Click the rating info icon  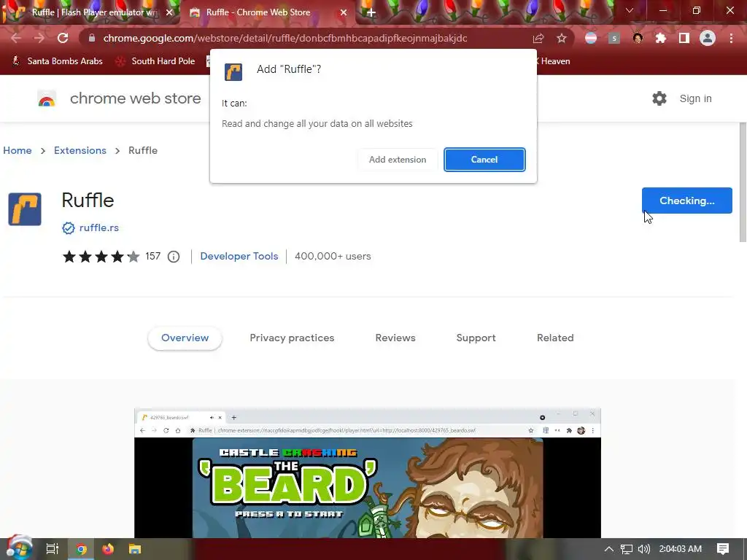point(174,257)
